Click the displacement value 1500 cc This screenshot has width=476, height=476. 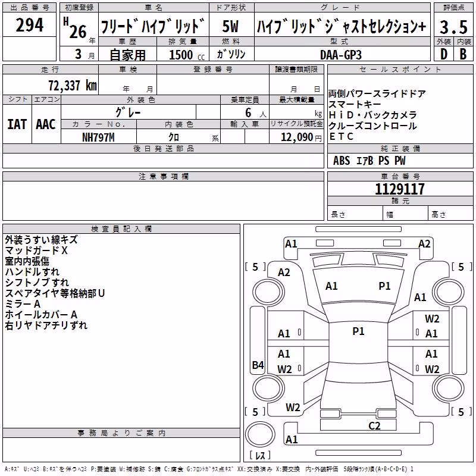pos(187,55)
